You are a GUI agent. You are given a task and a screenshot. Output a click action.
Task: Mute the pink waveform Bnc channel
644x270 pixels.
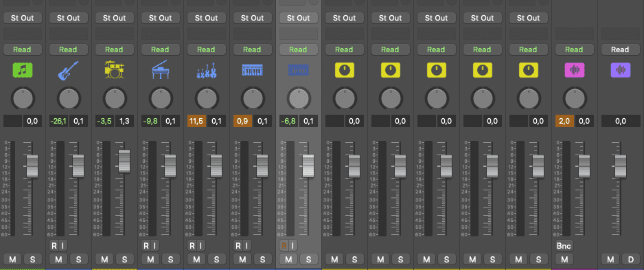[565, 259]
